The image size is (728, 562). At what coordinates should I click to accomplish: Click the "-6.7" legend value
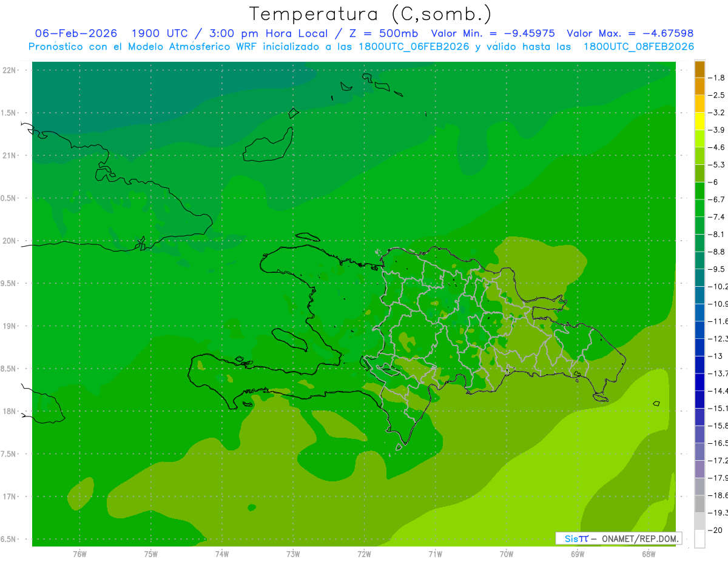tap(718, 199)
